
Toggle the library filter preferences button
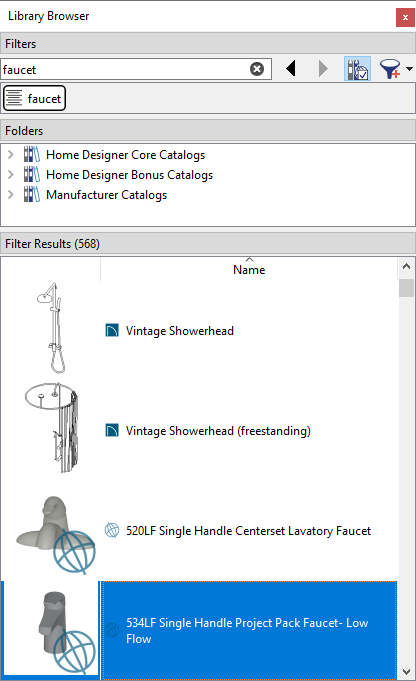357,69
